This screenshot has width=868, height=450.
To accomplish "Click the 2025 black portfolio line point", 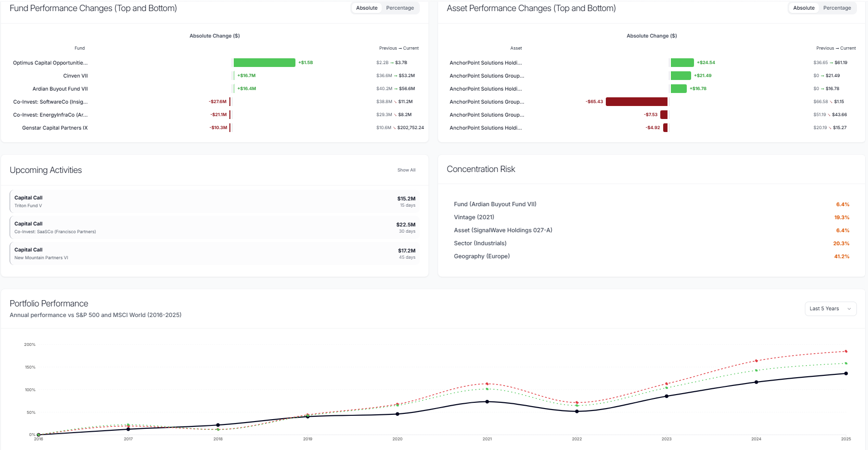I will coord(846,373).
